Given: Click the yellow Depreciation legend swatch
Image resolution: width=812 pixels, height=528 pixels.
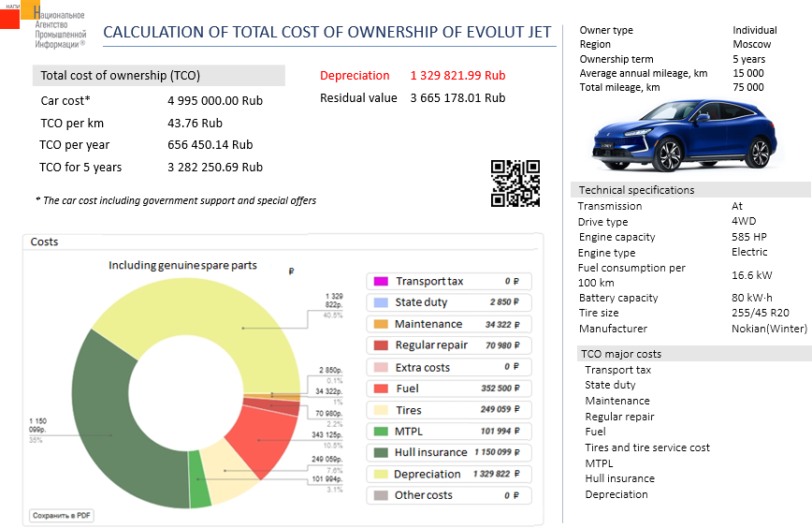Looking at the screenshot, I should point(381,474).
